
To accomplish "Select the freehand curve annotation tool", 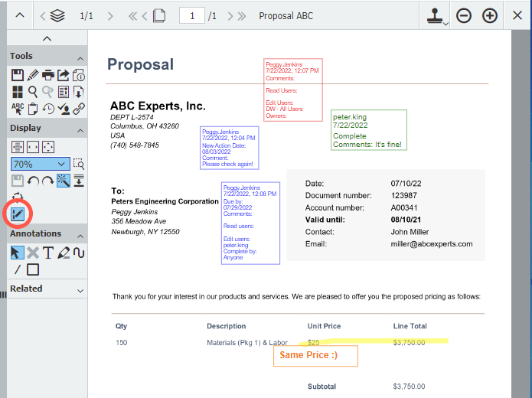I will 78,253.
